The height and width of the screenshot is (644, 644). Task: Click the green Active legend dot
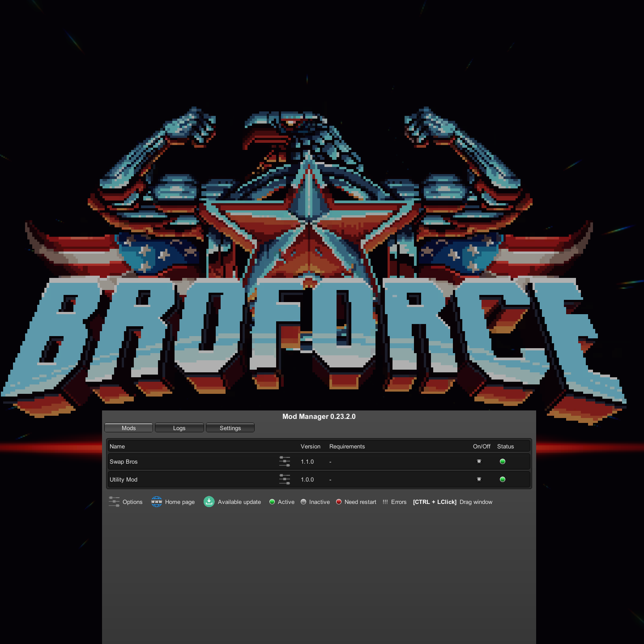click(272, 502)
